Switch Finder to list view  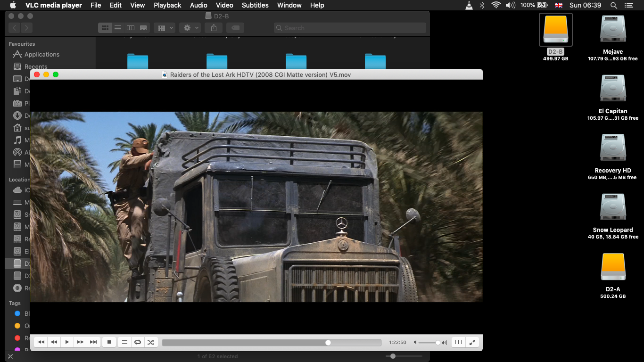click(118, 28)
